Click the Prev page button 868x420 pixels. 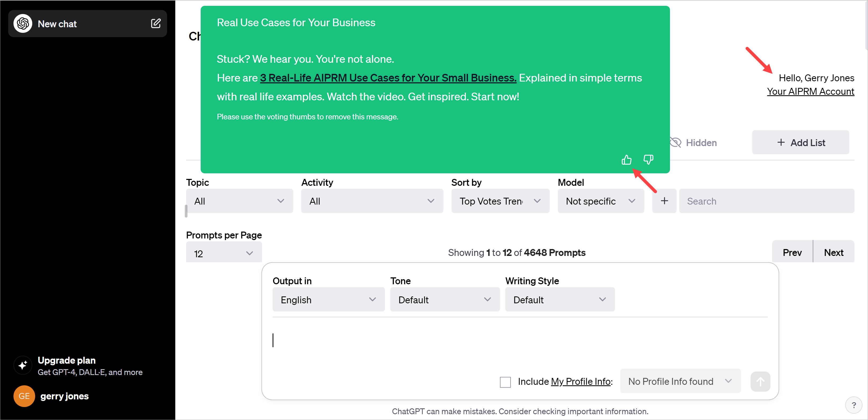point(793,253)
